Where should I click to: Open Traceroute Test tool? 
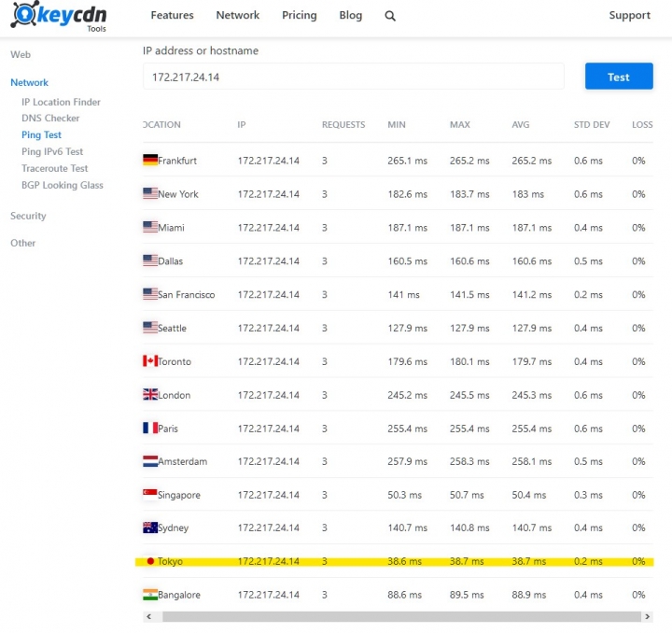[54, 168]
